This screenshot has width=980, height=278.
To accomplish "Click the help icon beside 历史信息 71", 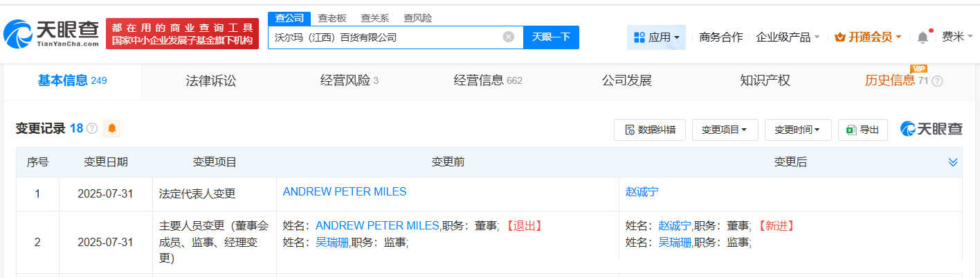I will point(938,81).
